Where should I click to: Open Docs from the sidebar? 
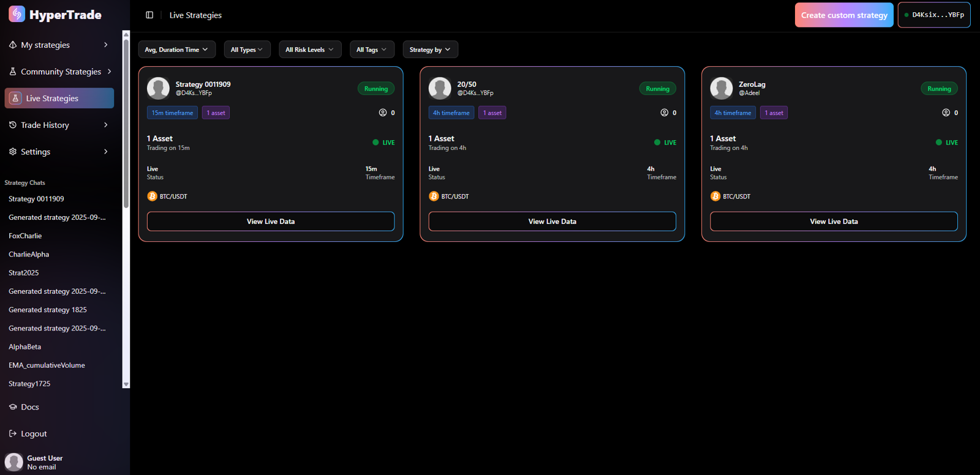pyautogui.click(x=29, y=407)
